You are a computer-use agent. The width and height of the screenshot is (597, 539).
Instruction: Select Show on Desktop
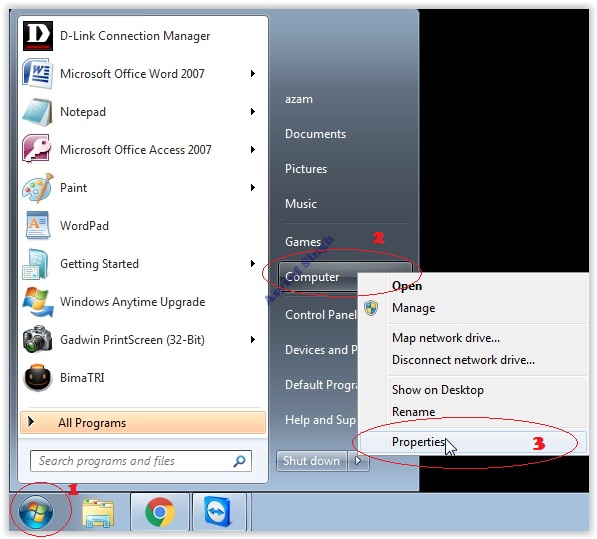tap(438, 390)
